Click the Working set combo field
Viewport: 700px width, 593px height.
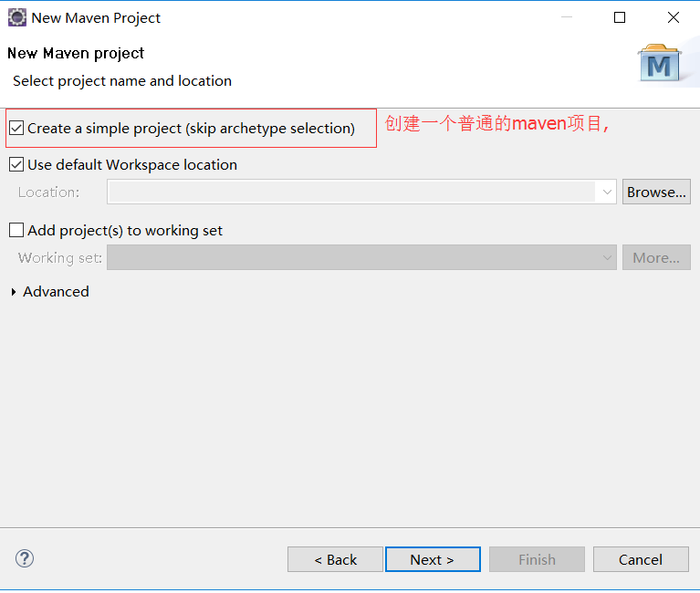pos(361,257)
